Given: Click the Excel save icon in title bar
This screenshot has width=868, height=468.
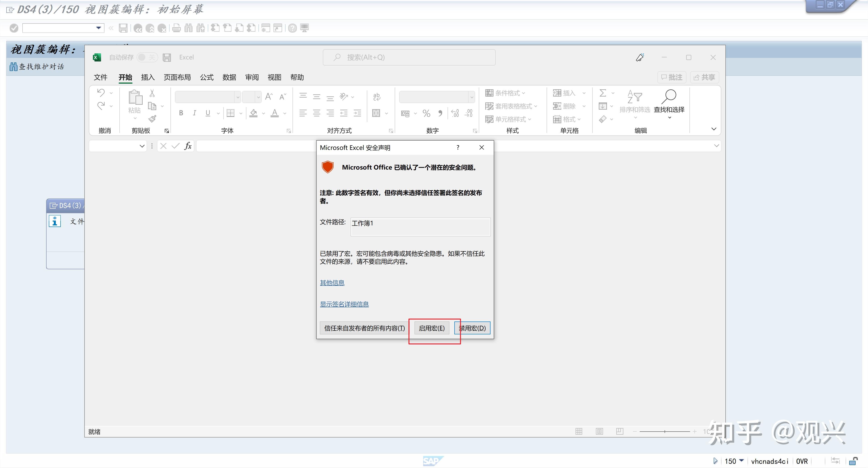Looking at the screenshot, I should click(x=167, y=58).
